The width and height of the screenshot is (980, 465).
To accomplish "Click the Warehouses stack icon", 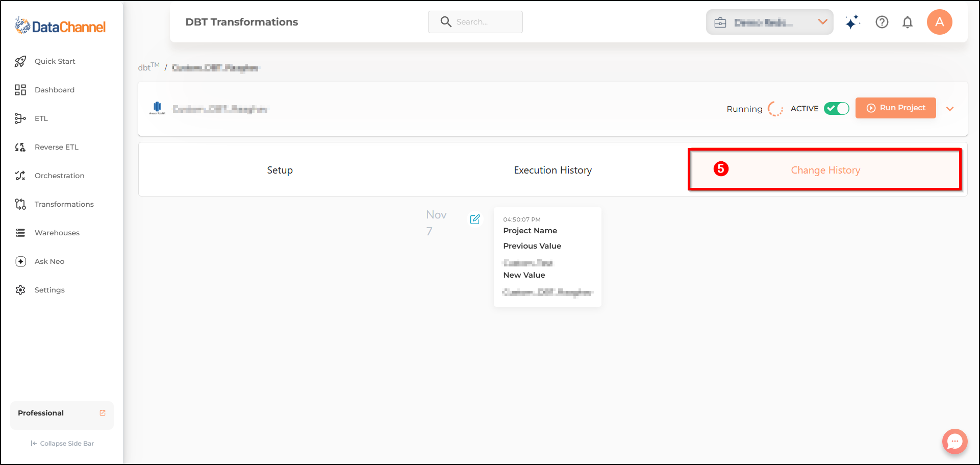I will (20, 233).
